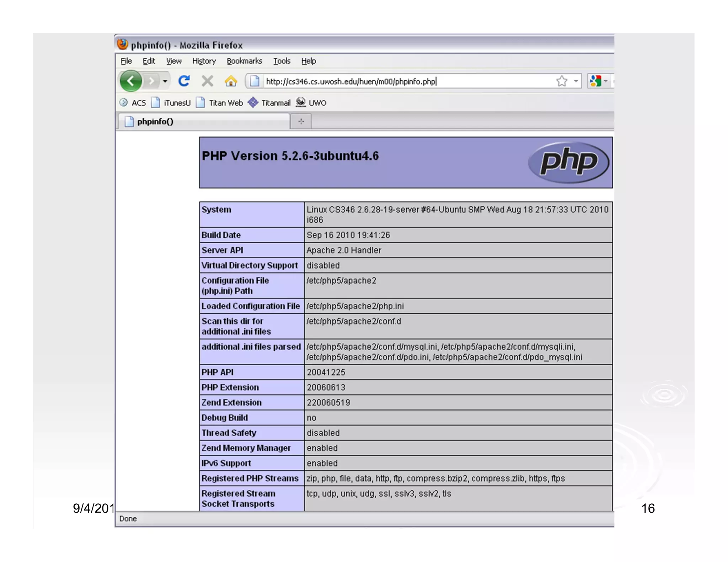Click the Zend Extension value 220060519
Viewport: 728px width, 562px height.
[x=328, y=403]
